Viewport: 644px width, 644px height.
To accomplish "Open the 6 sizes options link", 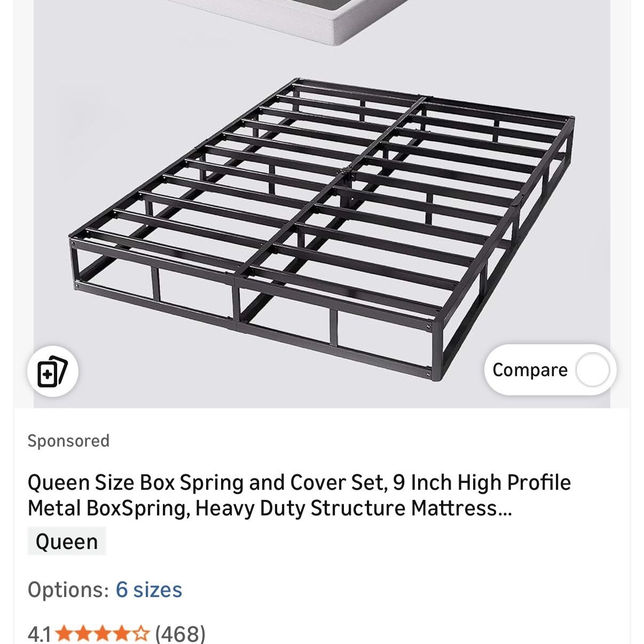I will pos(148,590).
